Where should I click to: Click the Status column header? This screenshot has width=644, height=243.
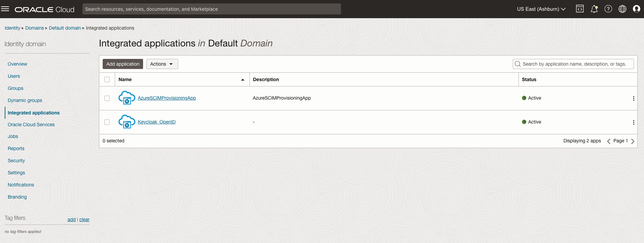coord(529,79)
